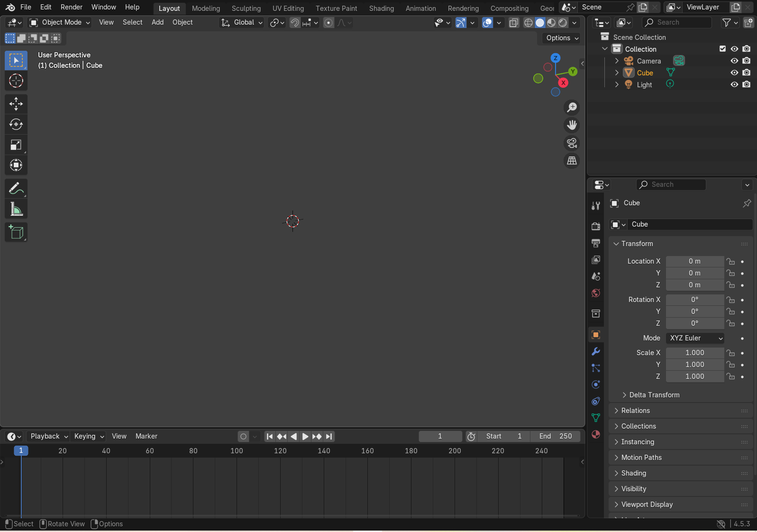Select the Scale tool
The height and width of the screenshot is (532, 757).
(x=16, y=145)
